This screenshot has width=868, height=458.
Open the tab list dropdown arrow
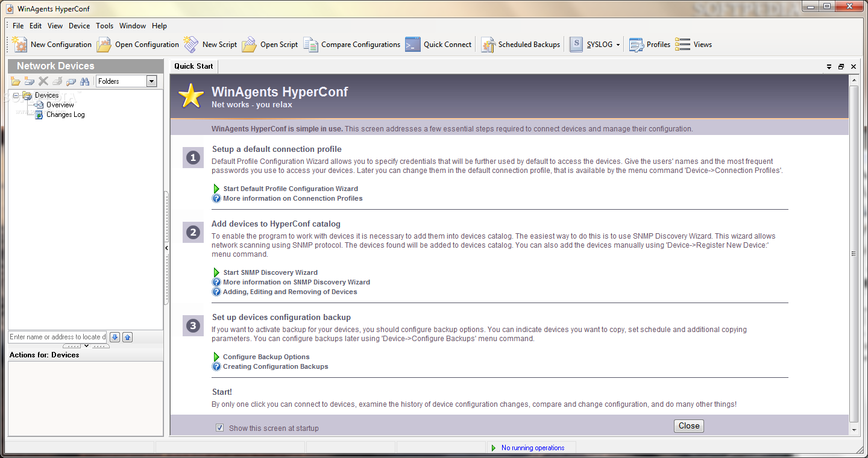pyautogui.click(x=829, y=66)
